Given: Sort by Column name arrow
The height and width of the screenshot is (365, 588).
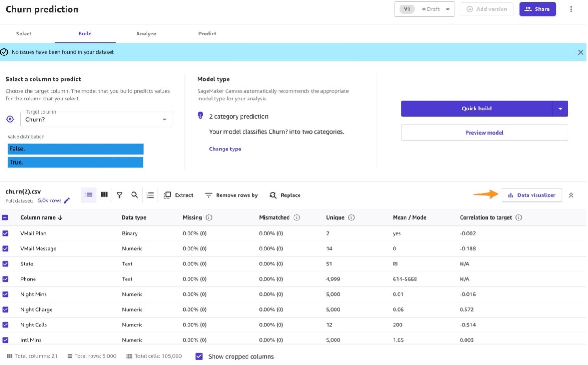Looking at the screenshot, I should point(60,218).
